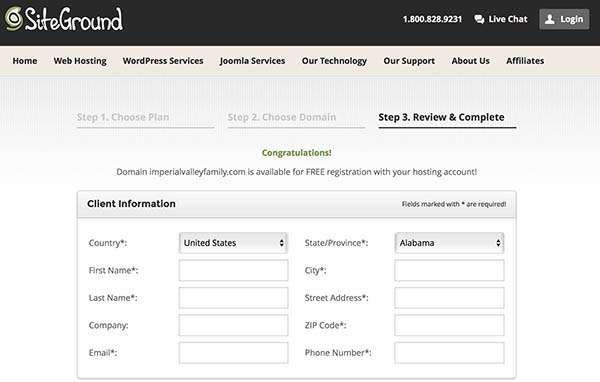Open the About Us menu
This screenshot has width=600, height=382.
471,61
